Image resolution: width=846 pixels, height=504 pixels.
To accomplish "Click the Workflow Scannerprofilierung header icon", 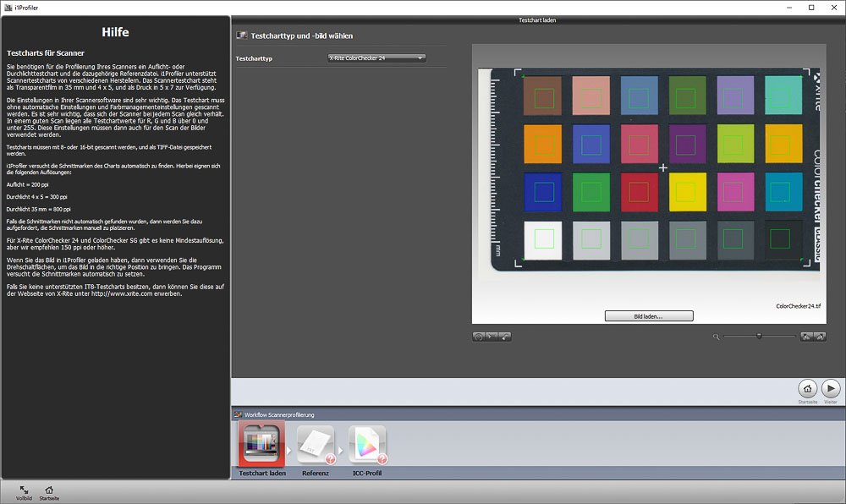I will pyautogui.click(x=238, y=414).
